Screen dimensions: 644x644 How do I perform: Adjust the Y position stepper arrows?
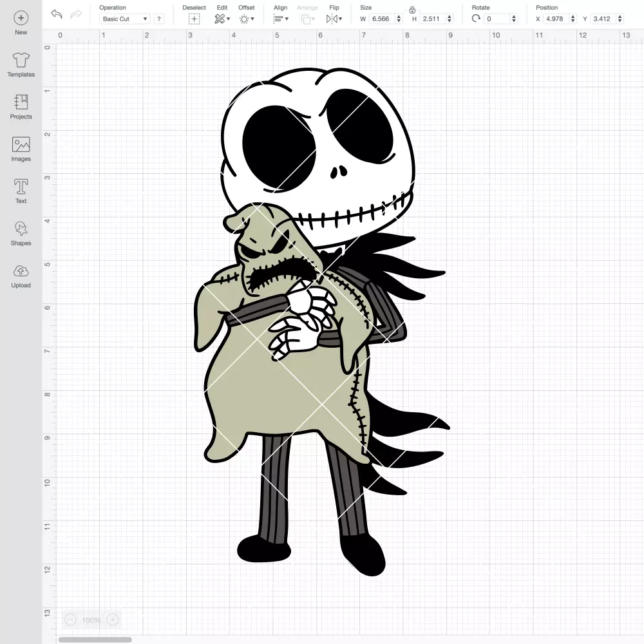pyautogui.click(x=620, y=19)
